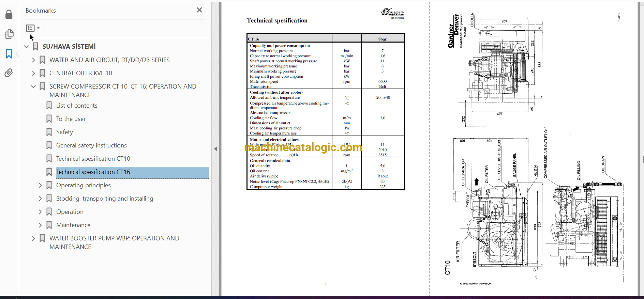This screenshot has width=644, height=299.
Task: Click the Male rotor speed row
Action: click(x=326, y=81)
